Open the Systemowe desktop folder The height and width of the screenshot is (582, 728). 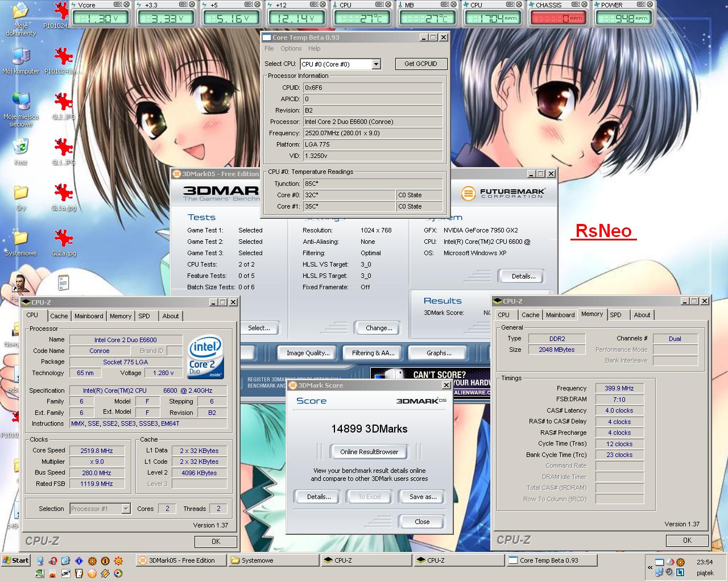(20, 243)
